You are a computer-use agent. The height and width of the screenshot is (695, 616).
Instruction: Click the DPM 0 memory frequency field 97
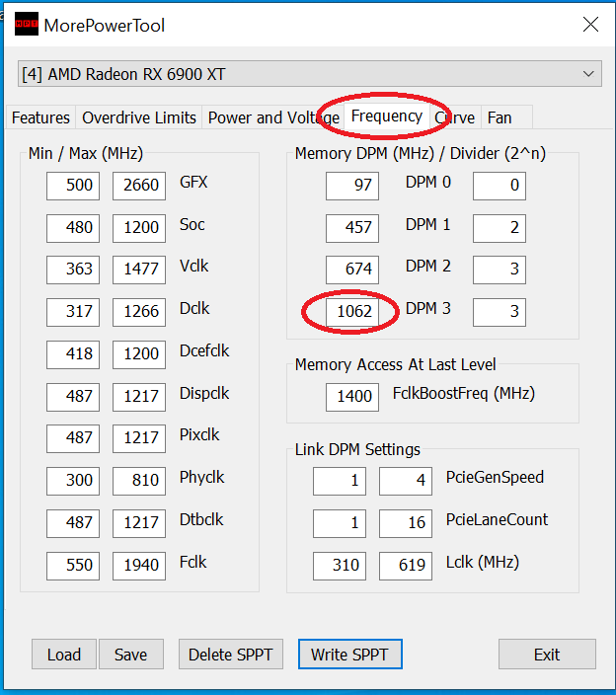tap(352, 186)
